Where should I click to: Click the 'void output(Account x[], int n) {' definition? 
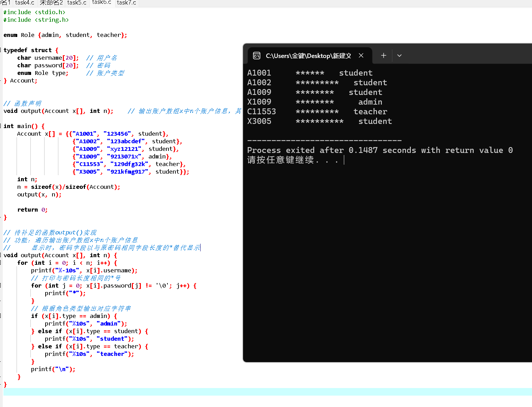(60, 255)
